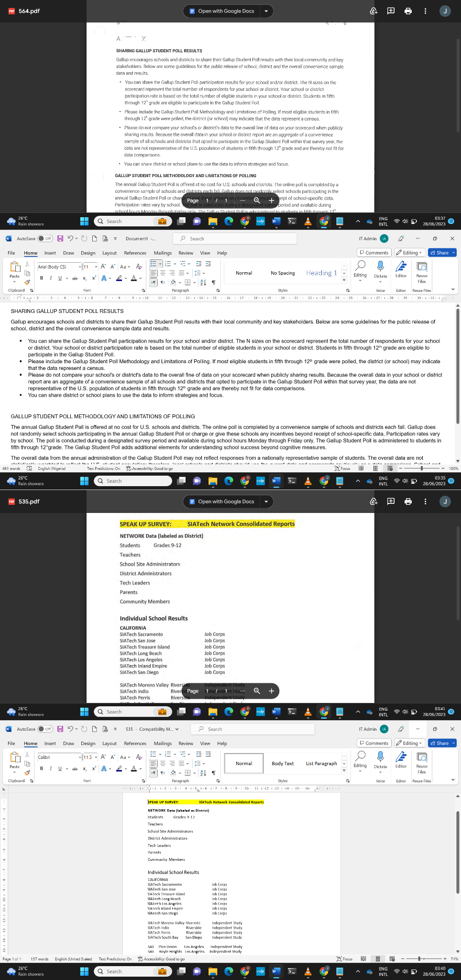The image size is (461, 980).
Task: Clear all formatting in the Document1 Word window
Action: pyautogui.click(x=139, y=267)
